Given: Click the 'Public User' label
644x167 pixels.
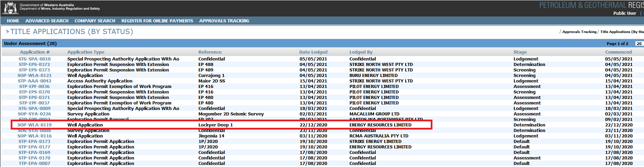Looking at the screenshot, I should point(625,13).
